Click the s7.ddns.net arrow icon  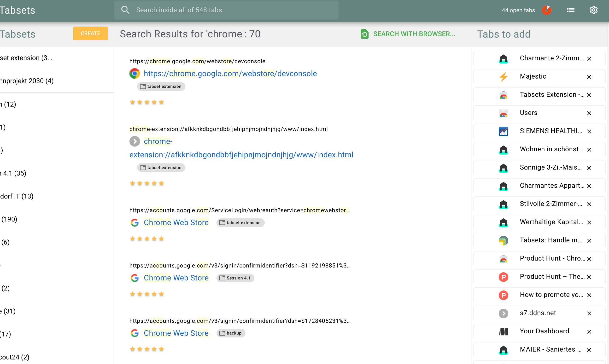[504, 313]
